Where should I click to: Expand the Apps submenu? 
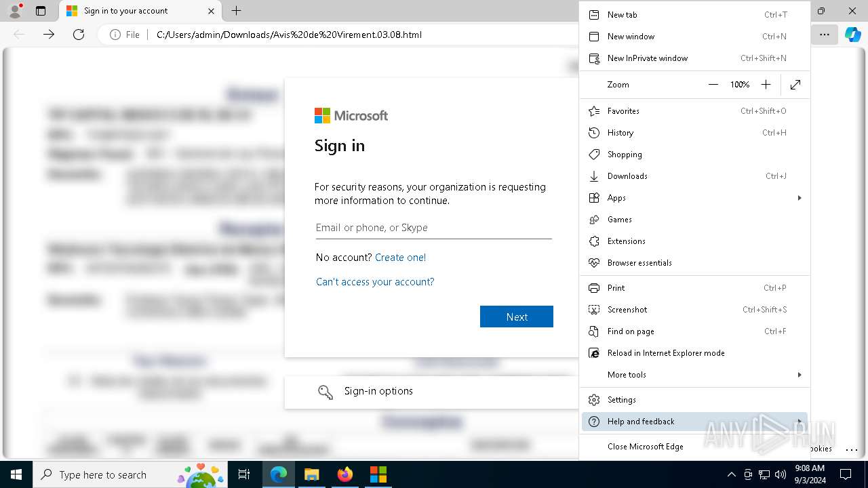click(694, 198)
